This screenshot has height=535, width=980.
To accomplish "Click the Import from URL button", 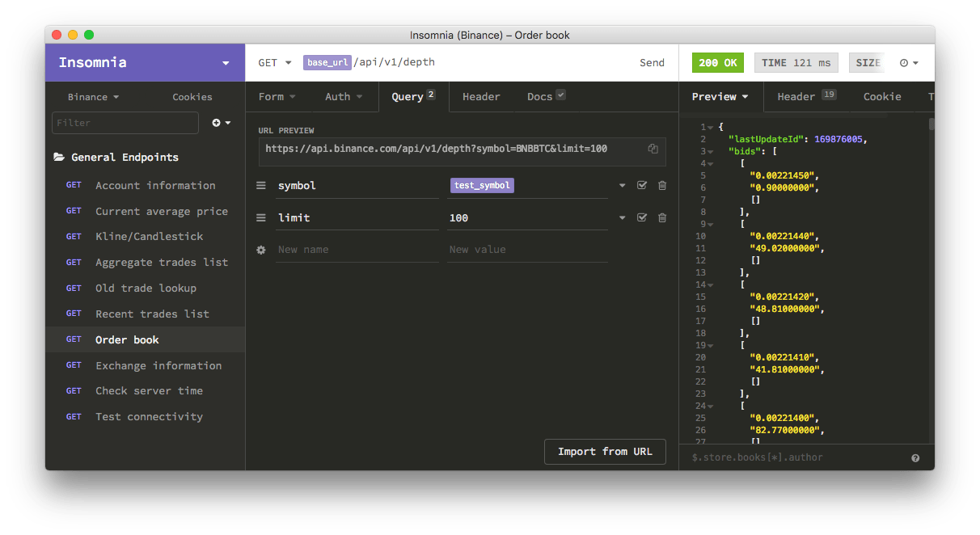I will (x=605, y=452).
